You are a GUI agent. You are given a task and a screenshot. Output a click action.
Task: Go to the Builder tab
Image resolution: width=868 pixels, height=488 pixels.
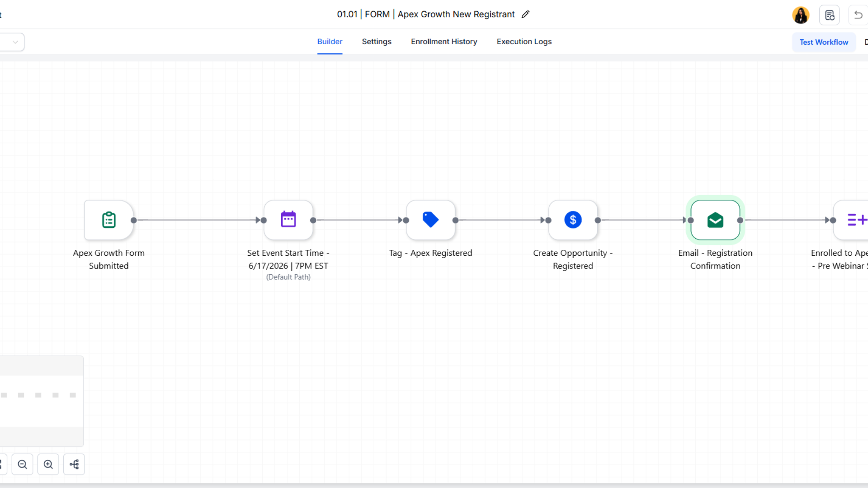tap(330, 42)
